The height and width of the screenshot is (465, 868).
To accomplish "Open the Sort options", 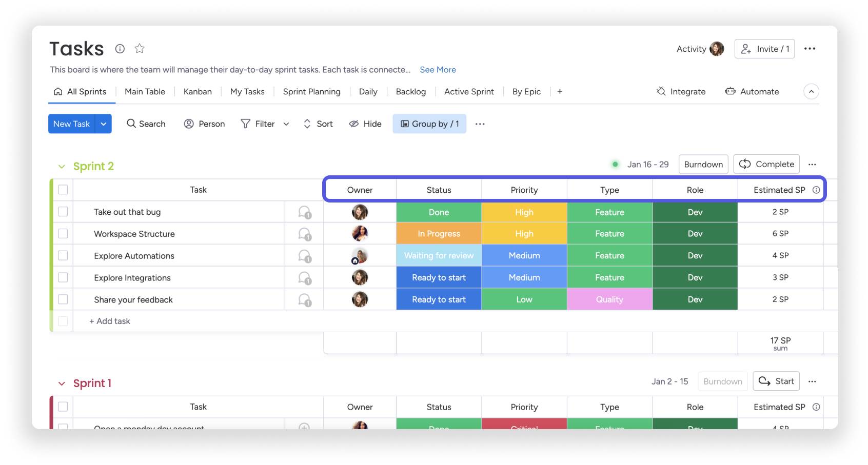I will click(318, 124).
